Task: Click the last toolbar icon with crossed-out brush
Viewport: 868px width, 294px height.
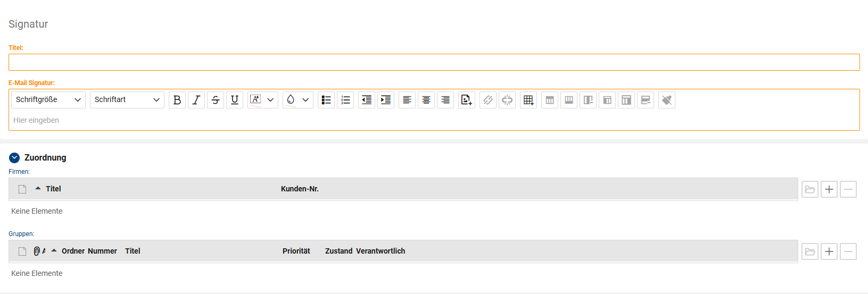Action: pyautogui.click(x=667, y=100)
